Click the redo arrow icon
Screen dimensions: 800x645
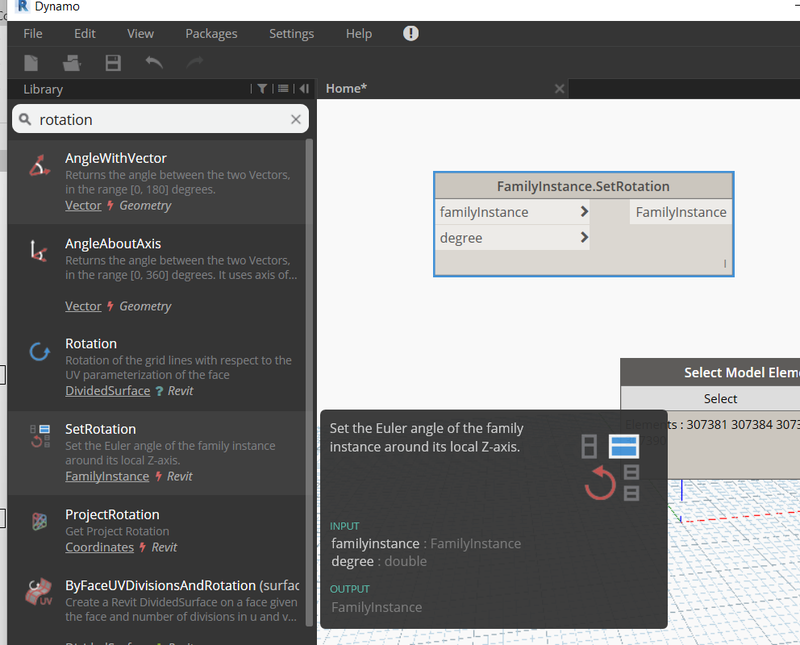coord(195,63)
